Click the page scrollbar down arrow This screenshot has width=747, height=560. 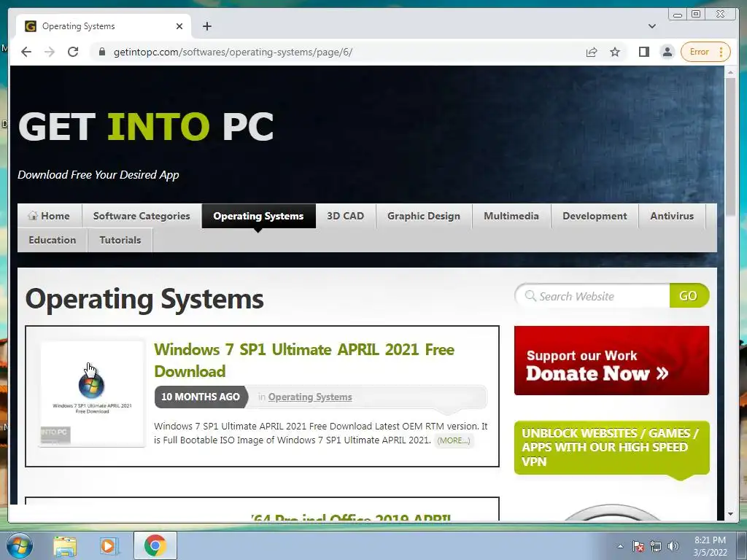(x=730, y=514)
